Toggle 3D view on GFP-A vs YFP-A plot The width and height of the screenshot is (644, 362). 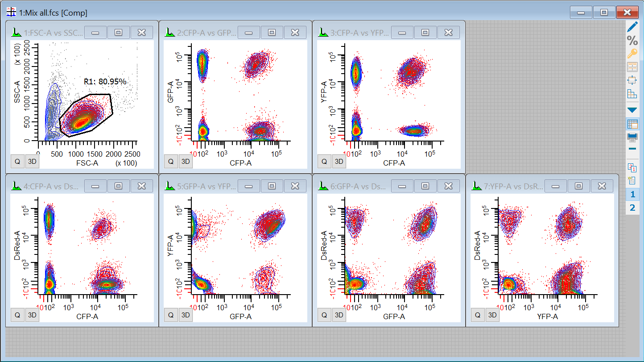186,315
